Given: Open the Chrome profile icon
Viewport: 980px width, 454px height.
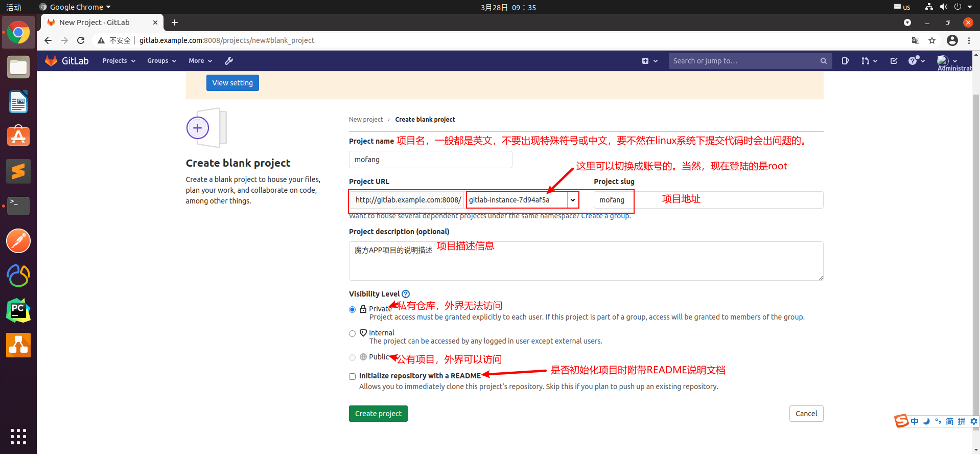Looking at the screenshot, I should [952, 40].
